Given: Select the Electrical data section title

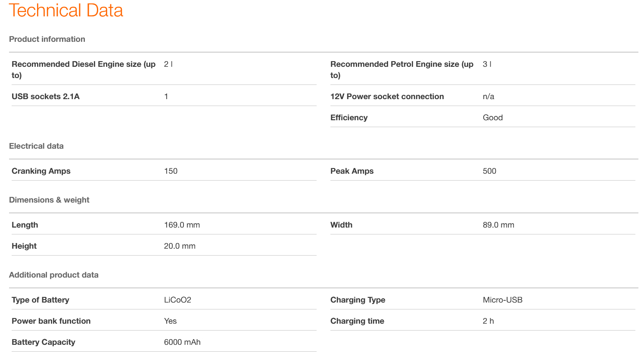Looking at the screenshot, I should (x=36, y=146).
